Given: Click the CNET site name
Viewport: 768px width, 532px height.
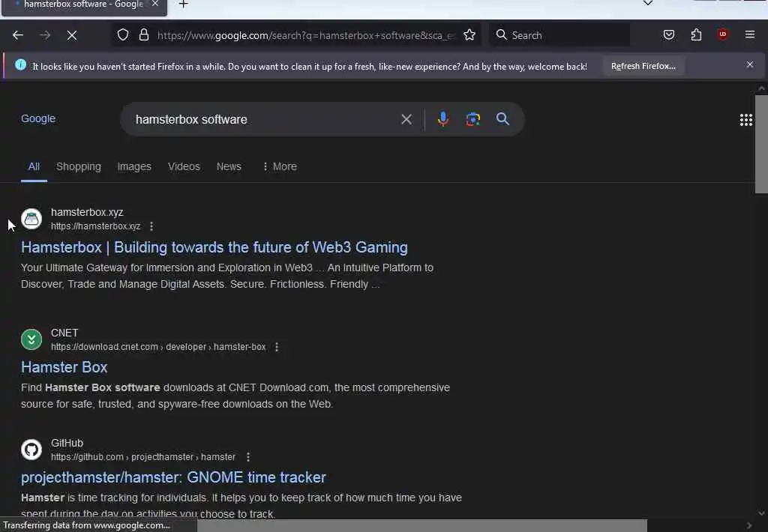Looking at the screenshot, I should [64, 333].
